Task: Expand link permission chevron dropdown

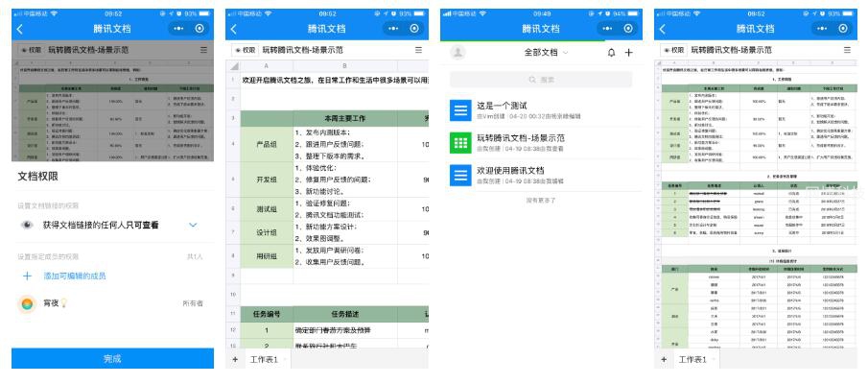Action: point(193,225)
